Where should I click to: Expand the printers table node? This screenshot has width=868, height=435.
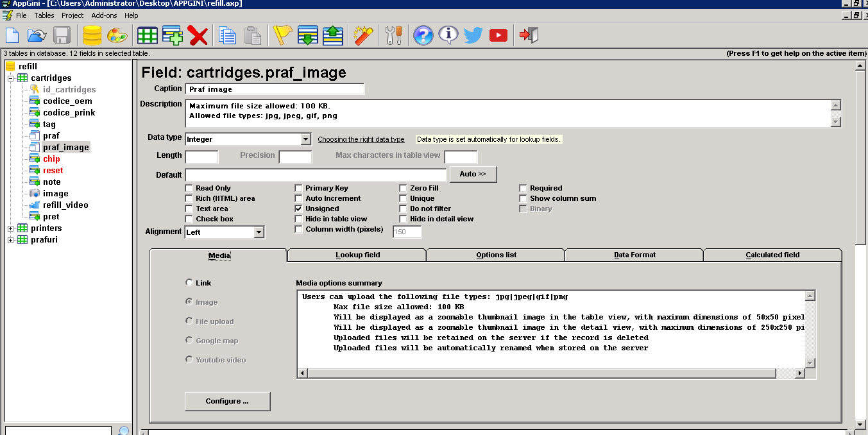pos(11,228)
